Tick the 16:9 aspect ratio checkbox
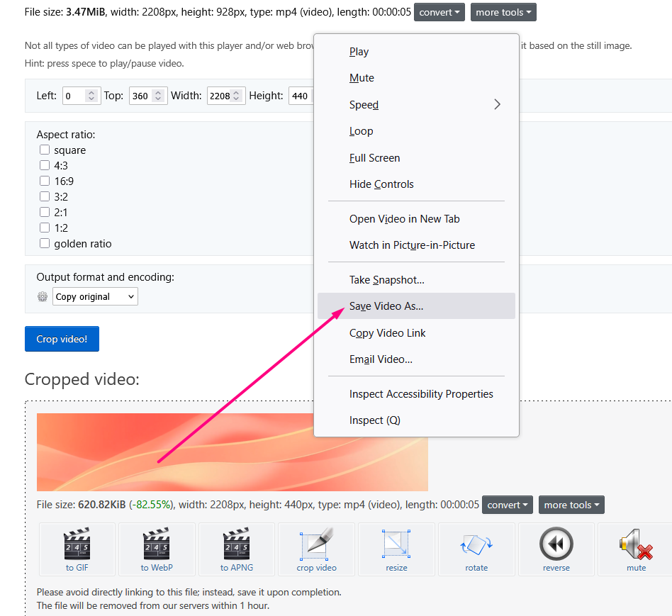The width and height of the screenshot is (672, 616). click(x=45, y=181)
